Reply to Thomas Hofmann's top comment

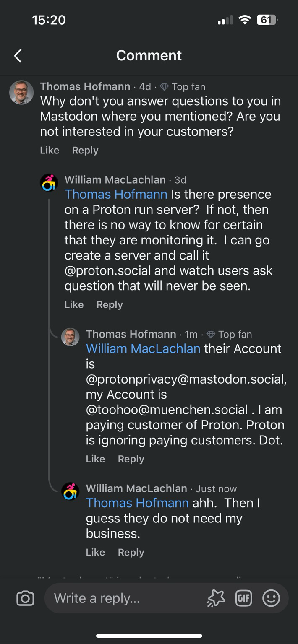coord(85,151)
